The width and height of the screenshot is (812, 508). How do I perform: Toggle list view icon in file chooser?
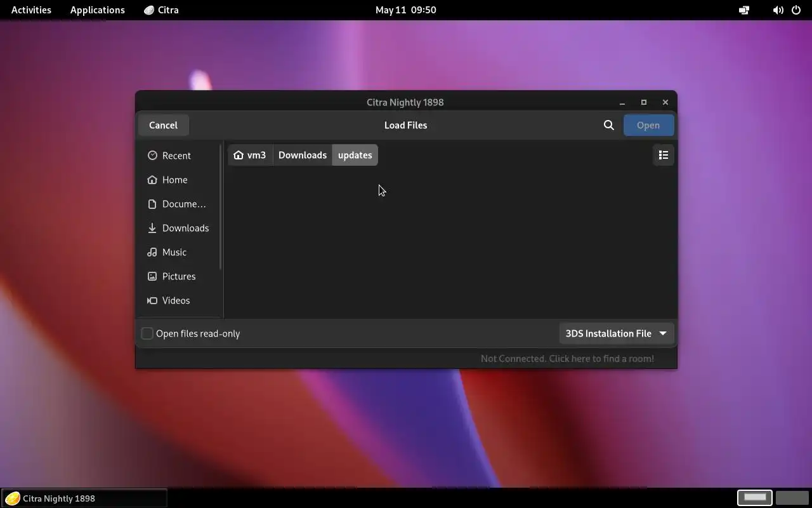point(664,155)
